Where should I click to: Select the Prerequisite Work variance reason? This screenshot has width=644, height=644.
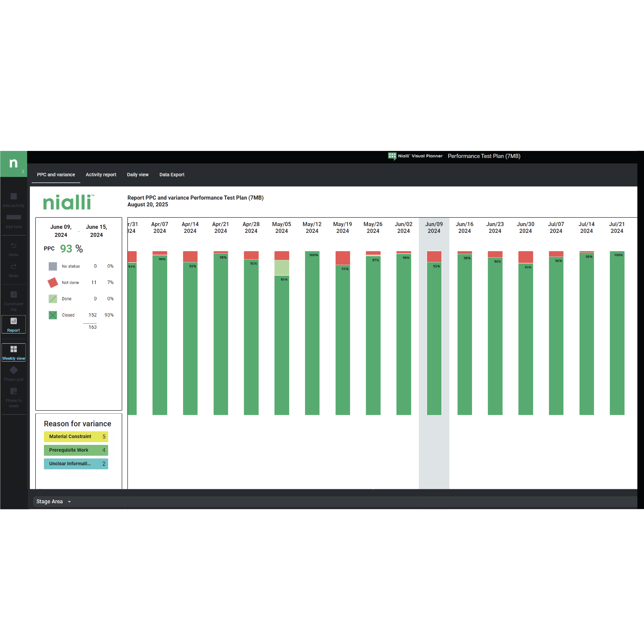click(x=76, y=450)
